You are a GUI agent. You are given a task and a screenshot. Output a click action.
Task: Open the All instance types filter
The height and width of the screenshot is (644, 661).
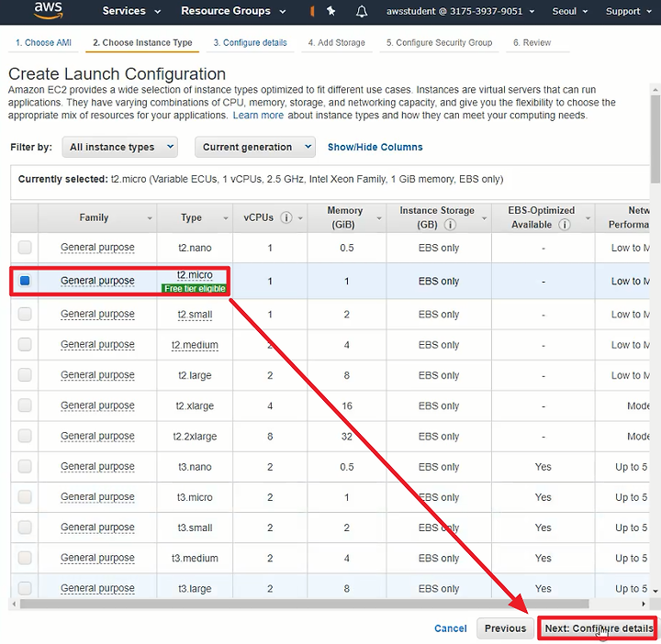[119, 147]
